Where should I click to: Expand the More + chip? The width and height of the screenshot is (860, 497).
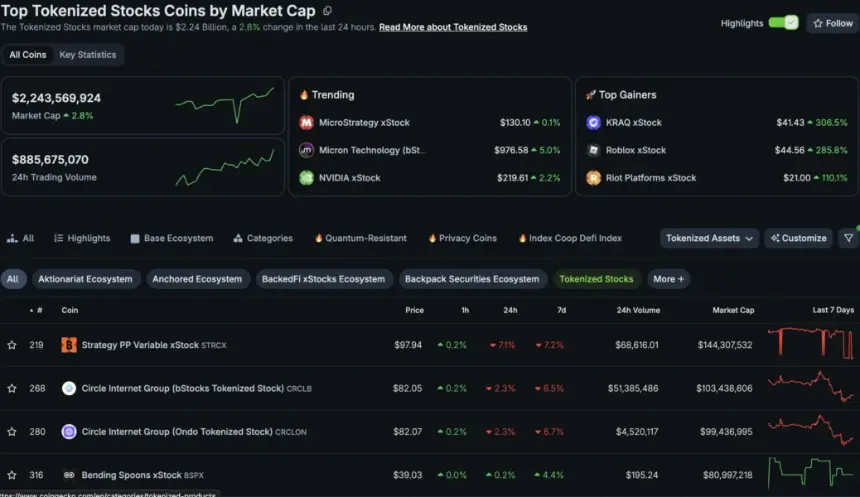[x=669, y=279]
